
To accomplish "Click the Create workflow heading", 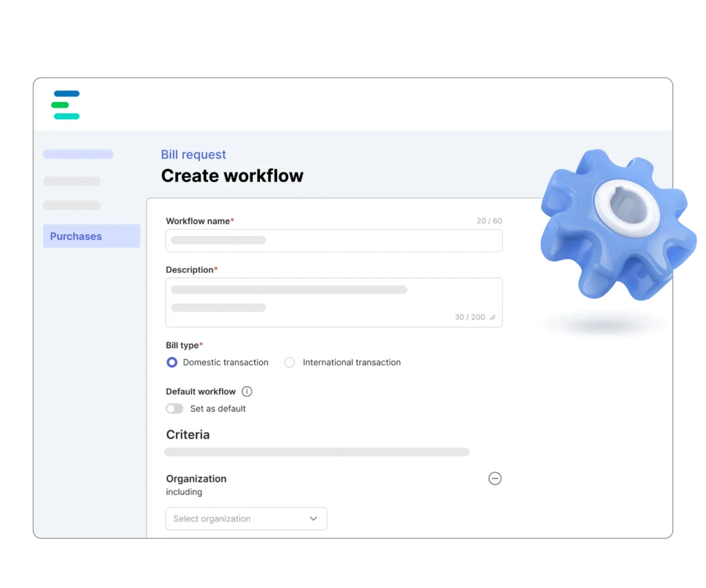I will 232,176.
